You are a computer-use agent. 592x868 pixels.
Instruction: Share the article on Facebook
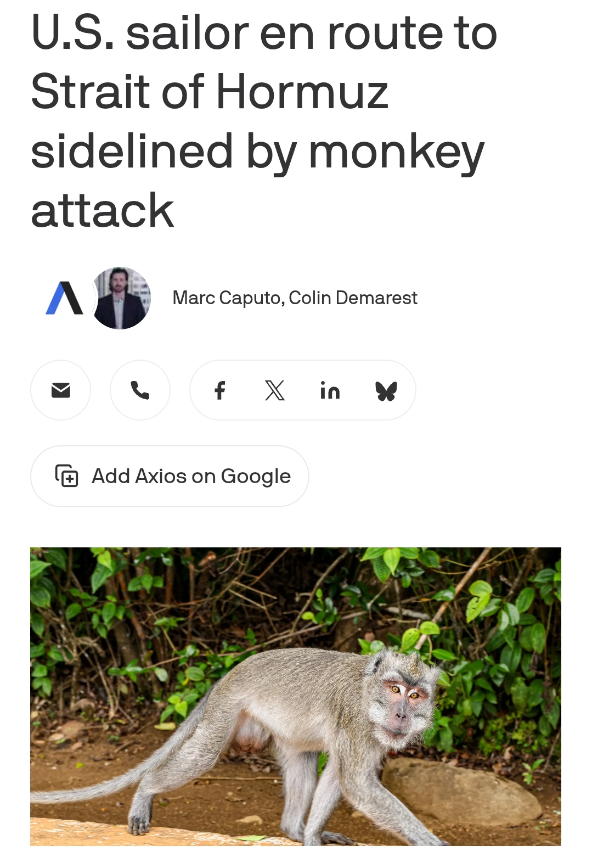point(220,390)
